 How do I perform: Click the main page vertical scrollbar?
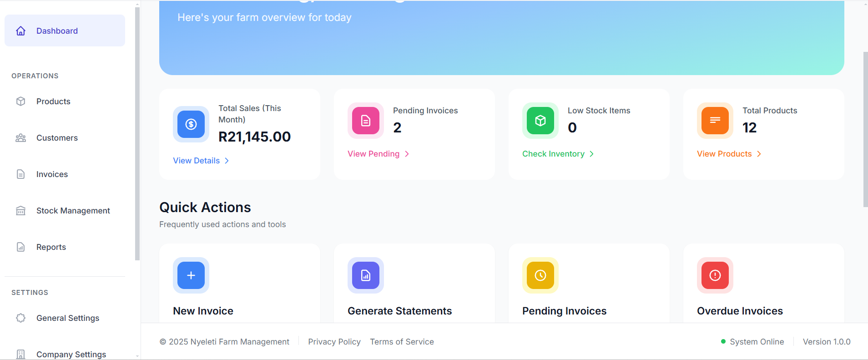[x=865, y=130]
